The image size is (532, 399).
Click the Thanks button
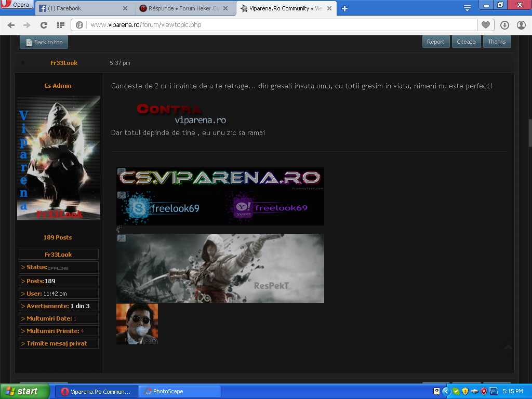tap(497, 42)
